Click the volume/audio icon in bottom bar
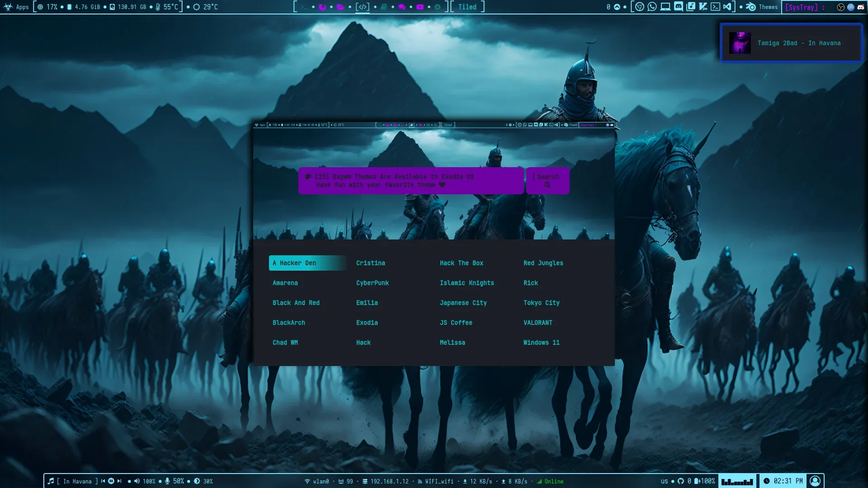Image resolution: width=868 pixels, height=488 pixels. pos(137,481)
